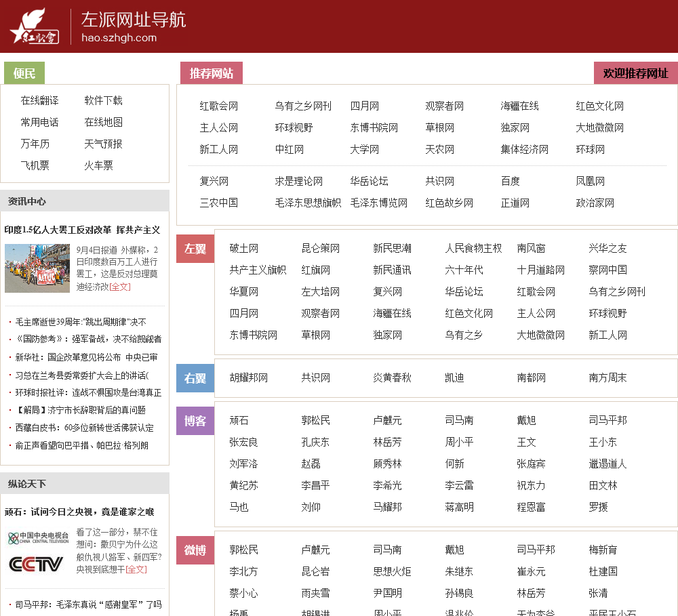Screen dimensions: 678x616
Task: Open 凤凰网 link
Action: pyautogui.click(x=591, y=181)
